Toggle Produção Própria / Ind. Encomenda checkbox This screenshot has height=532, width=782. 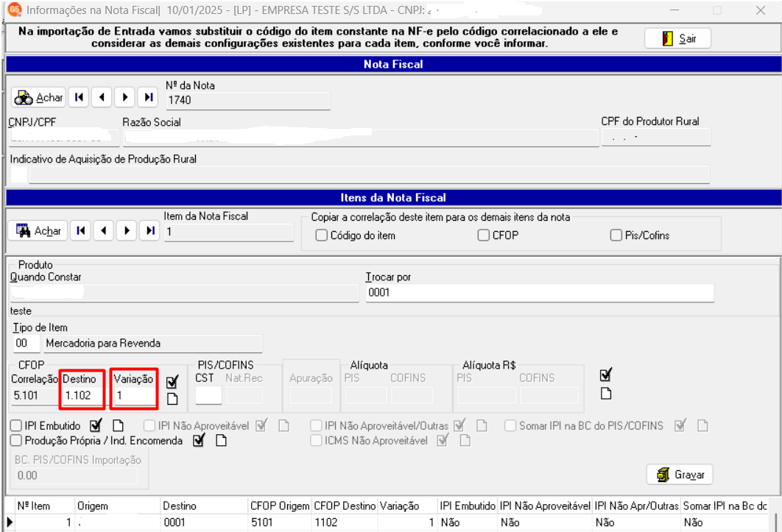tap(16, 441)
